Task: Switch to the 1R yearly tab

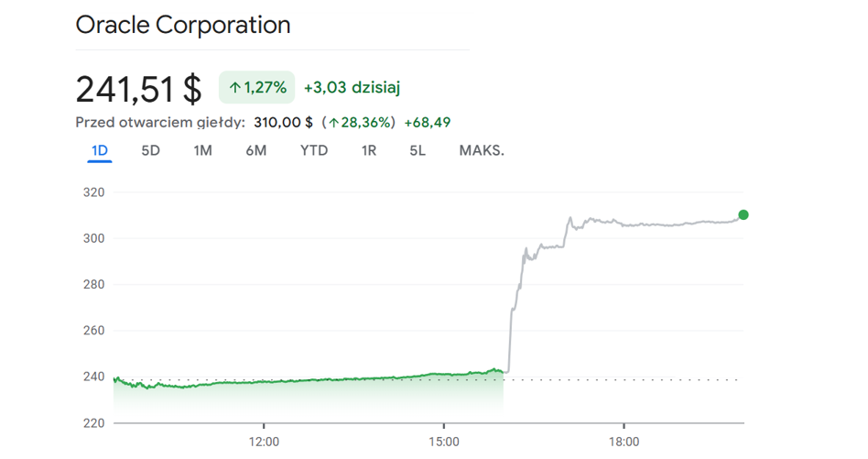Action: click(x=369, y=150)
